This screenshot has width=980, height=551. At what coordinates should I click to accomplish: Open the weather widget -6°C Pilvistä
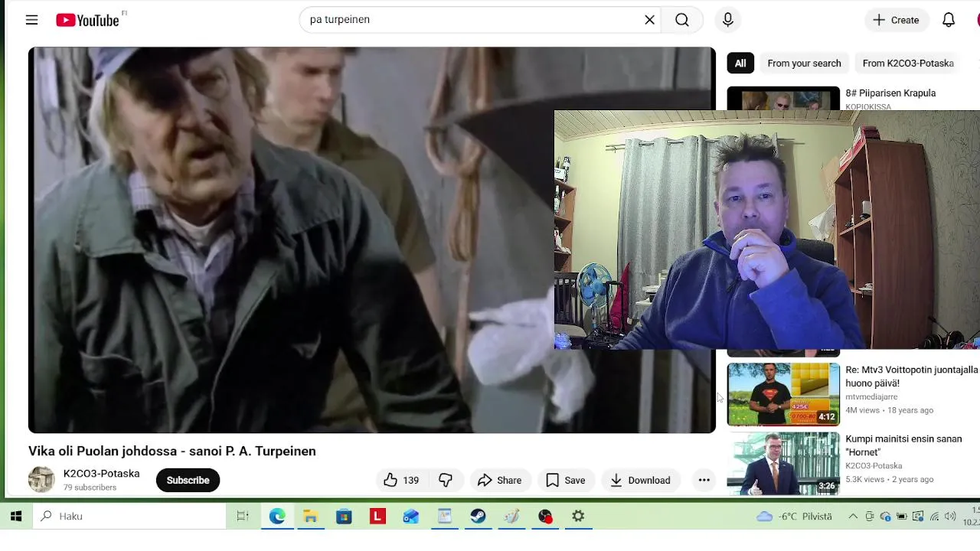(794, 517)
